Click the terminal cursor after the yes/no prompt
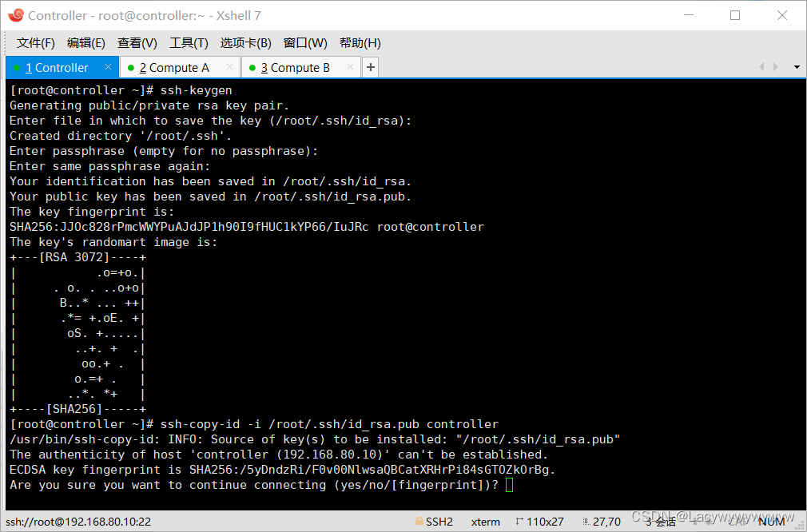Image resolution: width=807 pixels, height=532 pixels. (509, 485)
